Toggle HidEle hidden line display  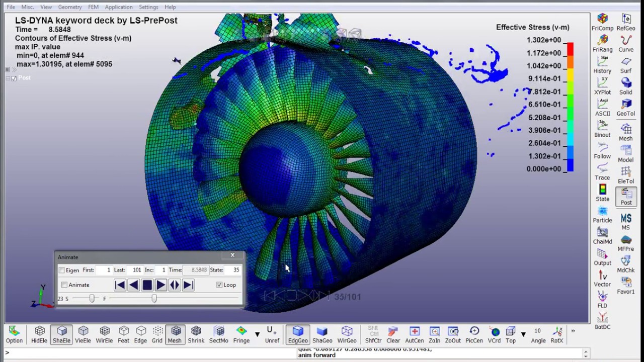pyautogui.click(x=39, y=335)
